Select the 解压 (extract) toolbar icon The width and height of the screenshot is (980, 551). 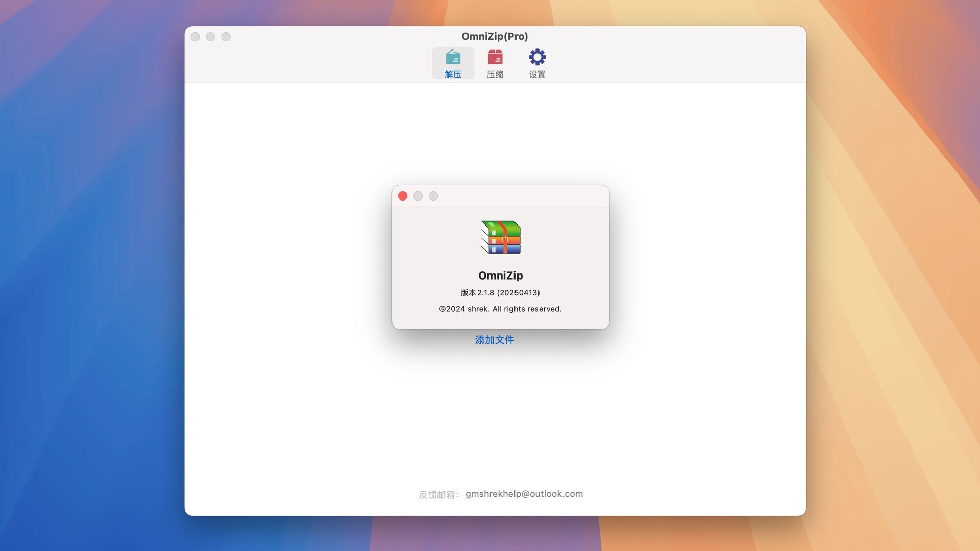[452, 63]
